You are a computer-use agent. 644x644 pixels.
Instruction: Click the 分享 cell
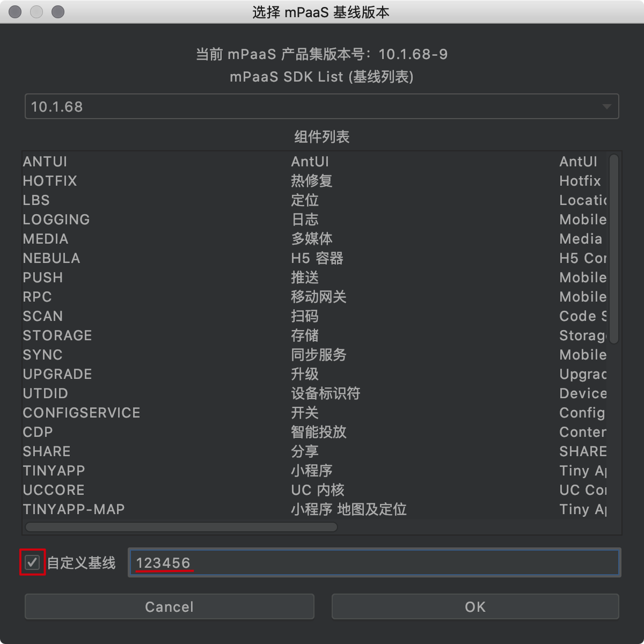[305, 451]
